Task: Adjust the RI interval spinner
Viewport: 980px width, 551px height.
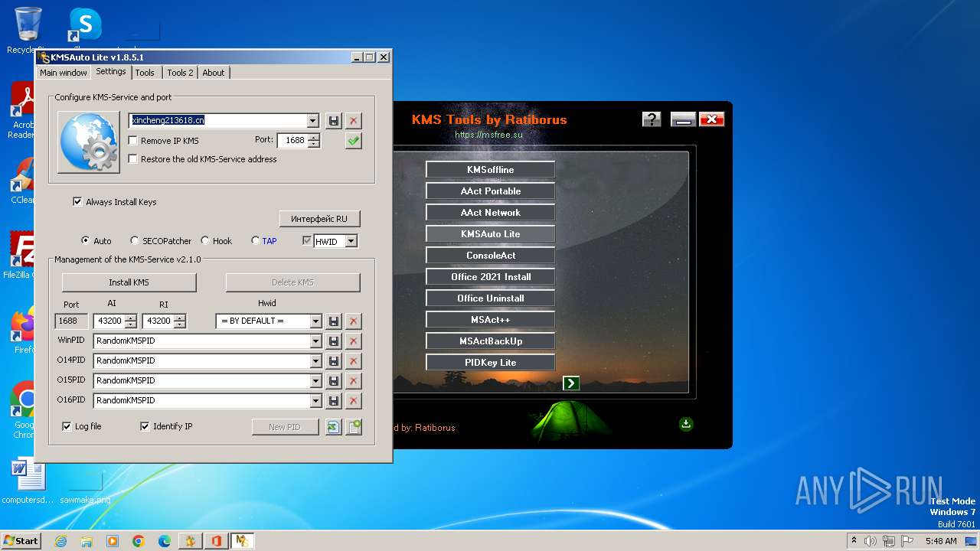Action: 179,321
